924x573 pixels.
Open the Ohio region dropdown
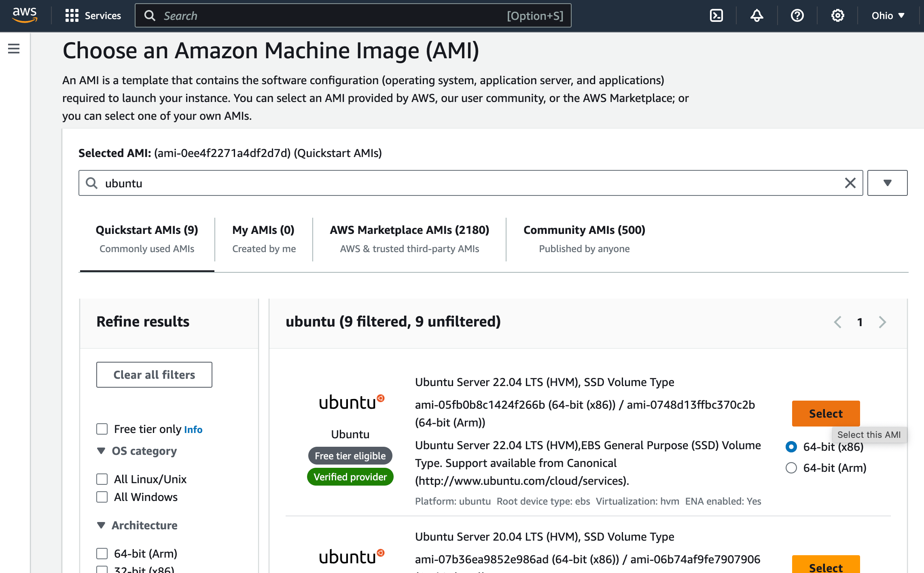pyautogui.click(x=888, y=16)
